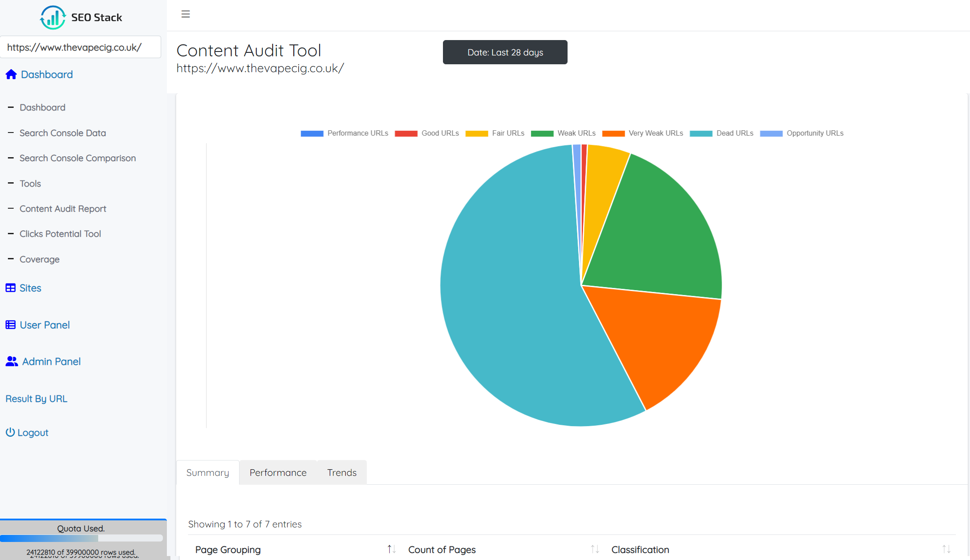Click the Logout power icon

[x=10, y=432]
